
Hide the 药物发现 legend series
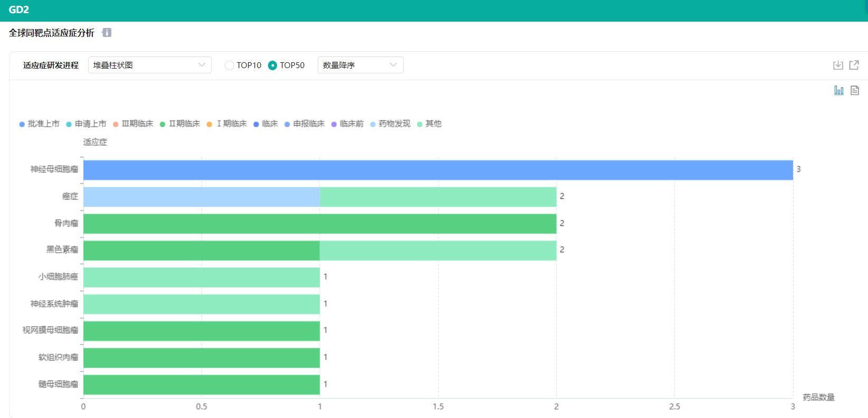pos(390,124)
